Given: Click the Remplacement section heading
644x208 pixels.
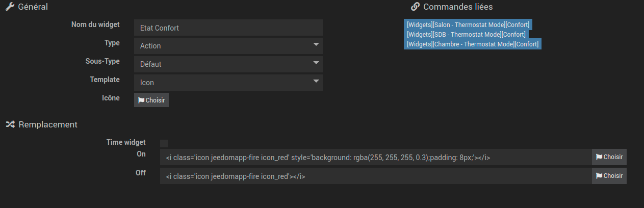Looking at the screenshot, I should click(x=48, y=124).
